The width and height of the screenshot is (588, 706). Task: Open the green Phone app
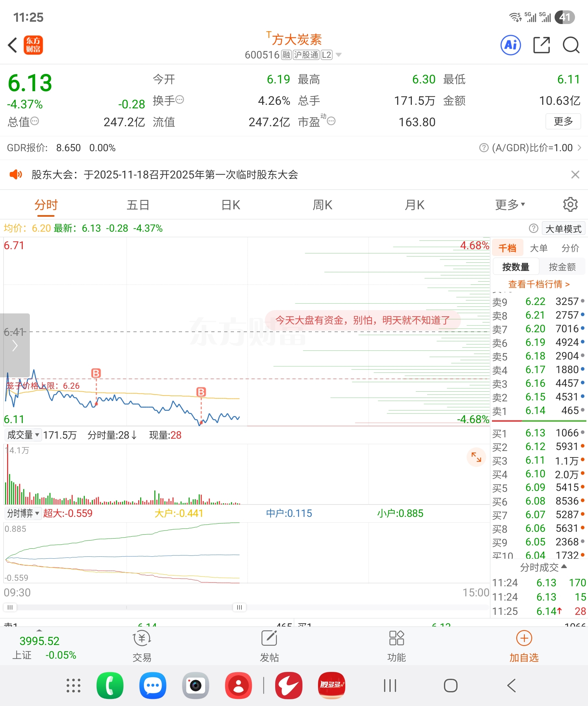(x=110, y=686)
